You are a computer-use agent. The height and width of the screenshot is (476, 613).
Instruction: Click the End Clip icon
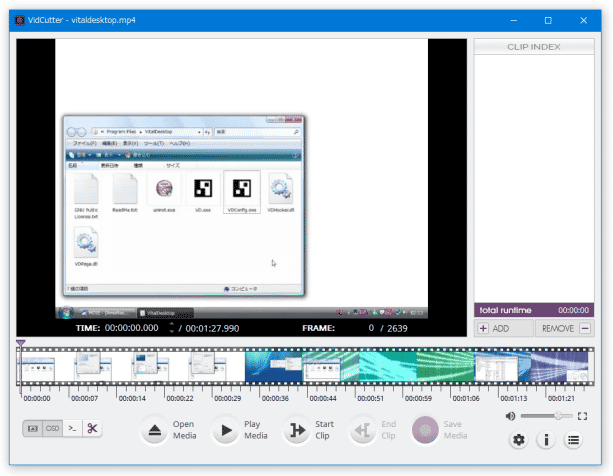click(x=362, y=430)
